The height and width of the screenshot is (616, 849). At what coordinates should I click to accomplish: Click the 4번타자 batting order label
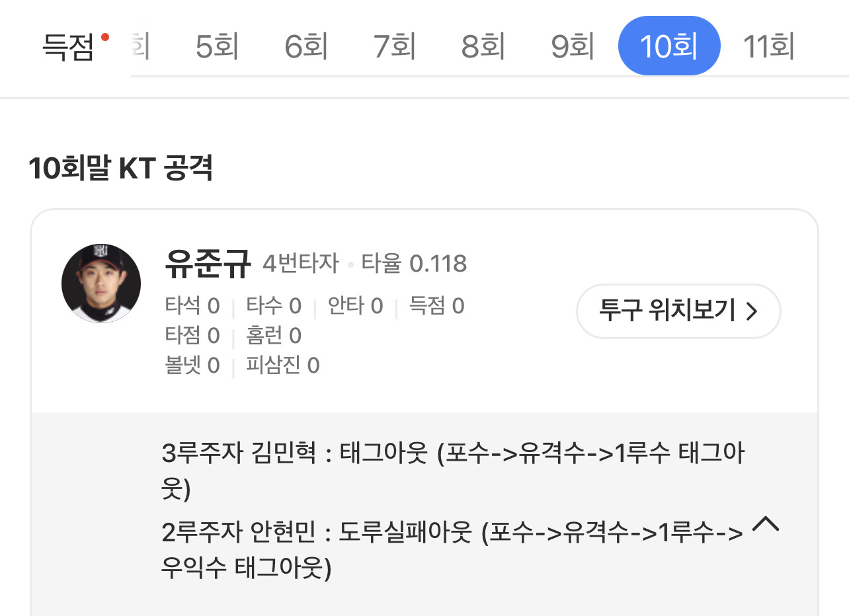[300, 264]
